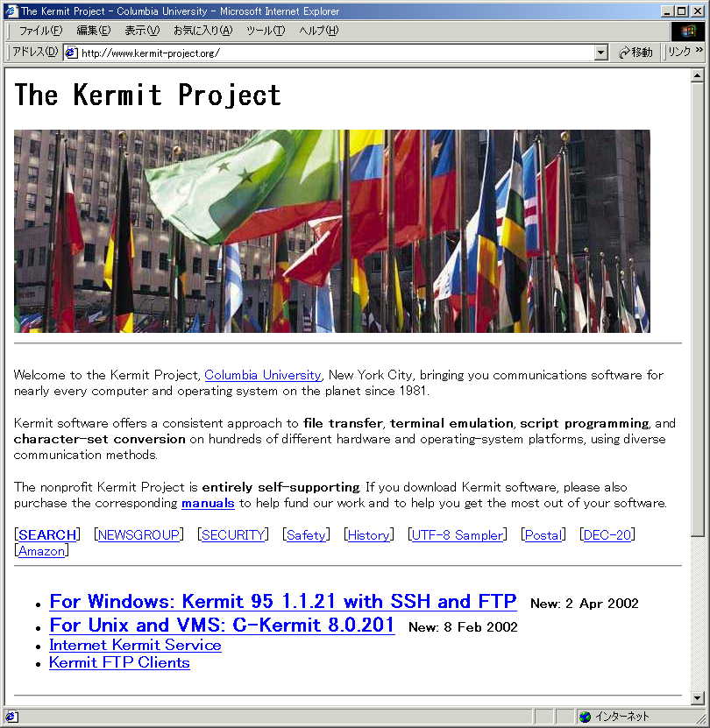Open the UTF-8 Sampler link

click(457, 535)
